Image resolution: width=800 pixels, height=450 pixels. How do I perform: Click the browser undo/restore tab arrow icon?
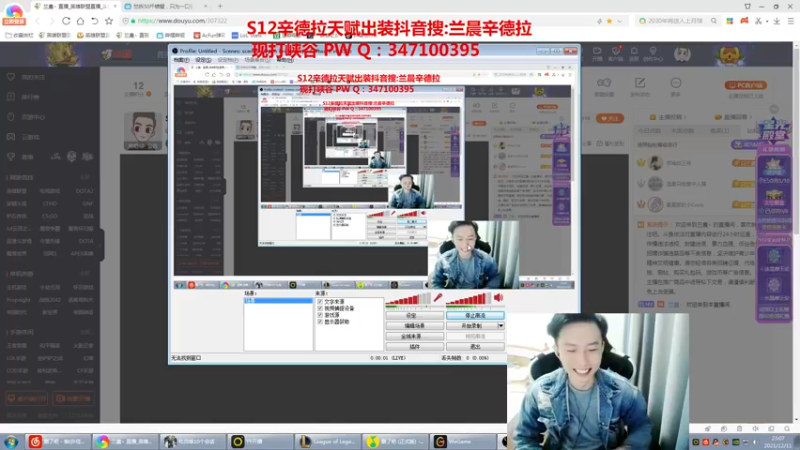(x=94, y=21)
